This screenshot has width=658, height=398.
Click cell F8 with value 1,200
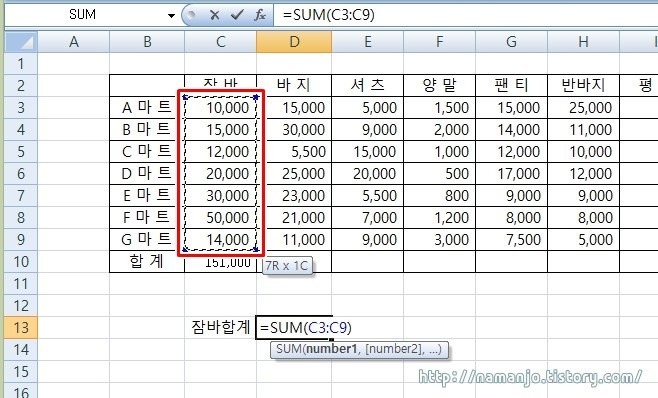click(439, 217)
